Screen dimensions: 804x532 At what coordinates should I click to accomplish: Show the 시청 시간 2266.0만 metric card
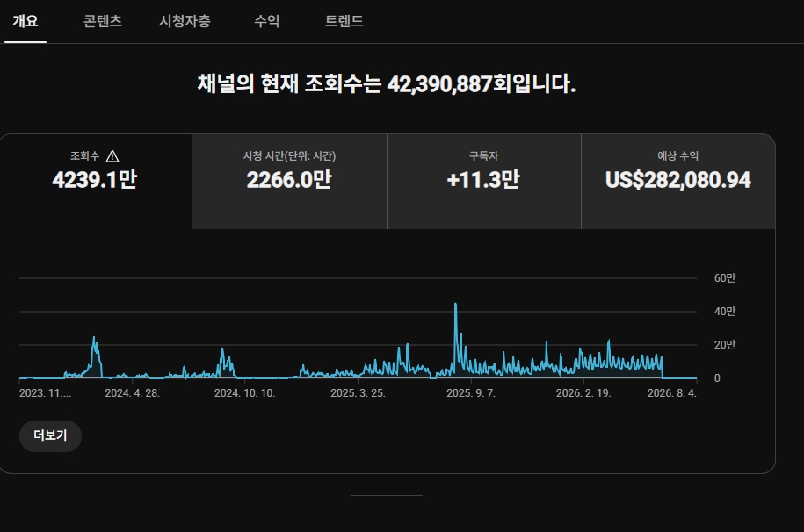(289, 182)
